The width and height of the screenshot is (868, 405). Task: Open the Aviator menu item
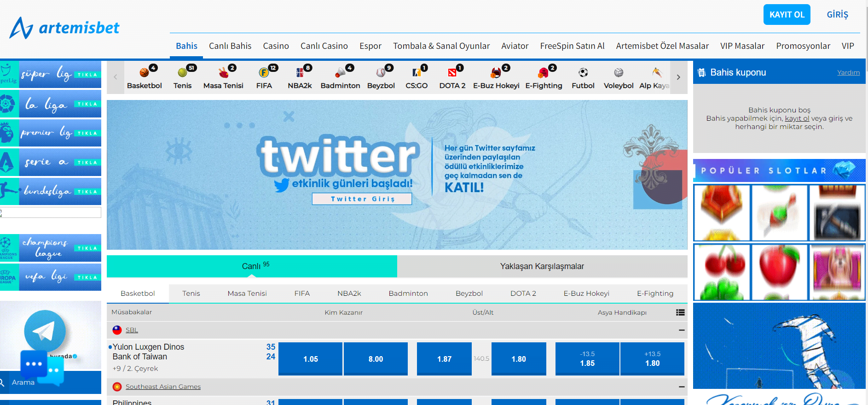pos(515,46)
